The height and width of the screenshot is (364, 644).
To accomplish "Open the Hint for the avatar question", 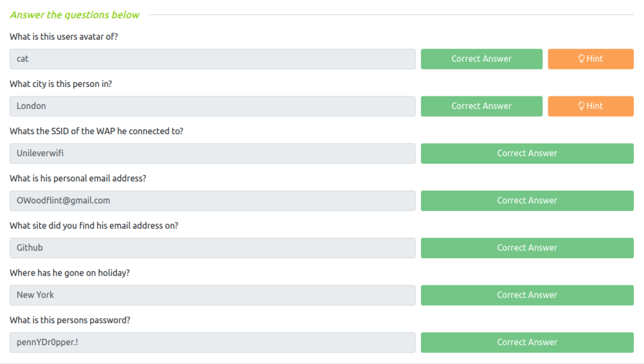I will click(591, 59).
